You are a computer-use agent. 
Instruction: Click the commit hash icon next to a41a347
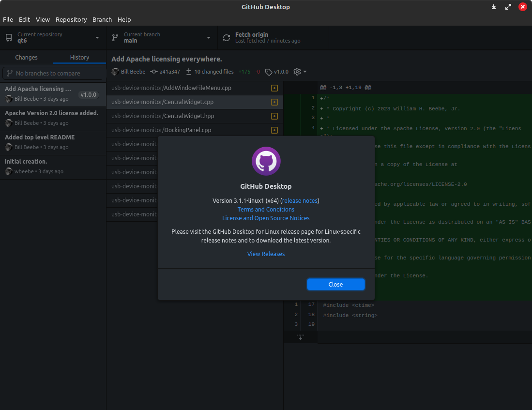click(x=154, y=72)
